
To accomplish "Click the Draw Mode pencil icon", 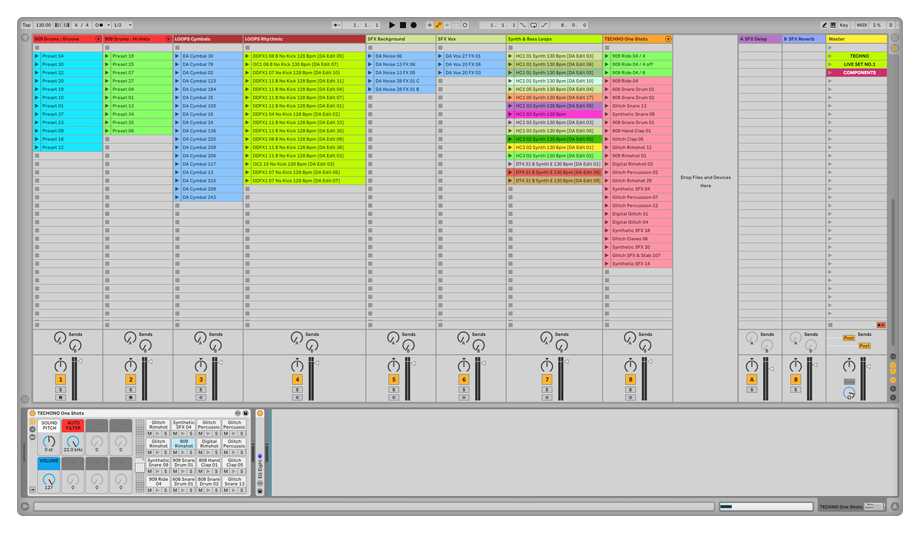I will click(825, 24).
